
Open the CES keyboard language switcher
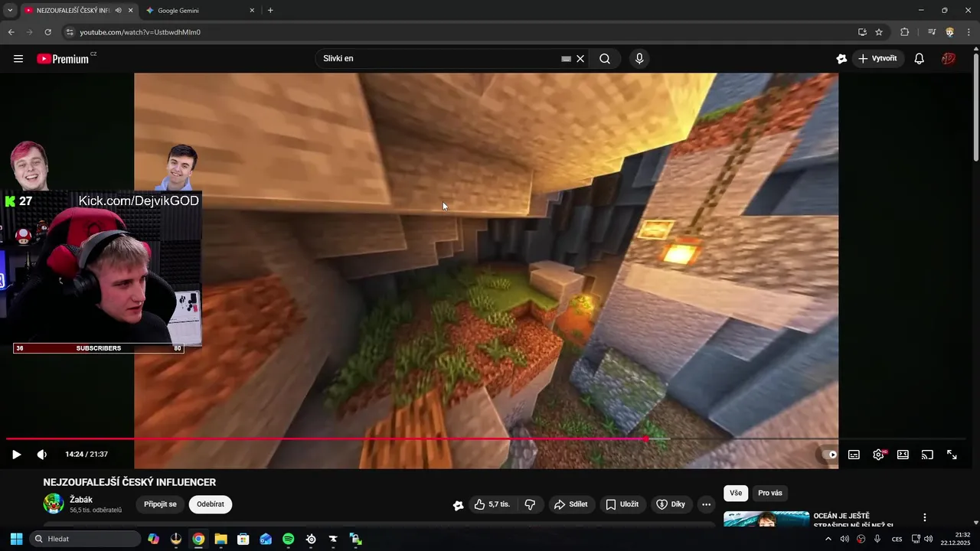897,539
